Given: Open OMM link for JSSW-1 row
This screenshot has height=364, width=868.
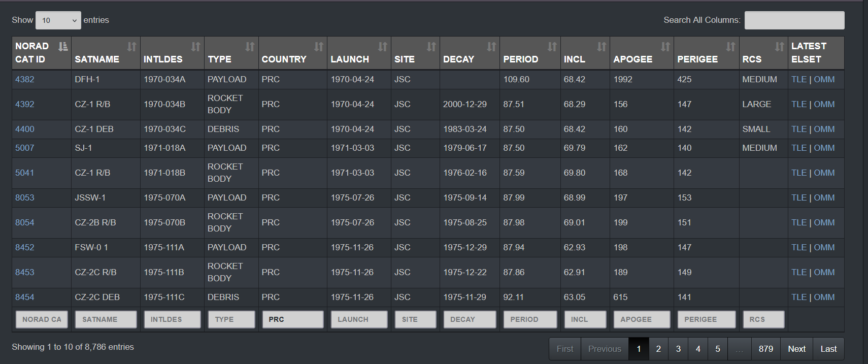Looking at the screenshot, I should pos(824,197).
